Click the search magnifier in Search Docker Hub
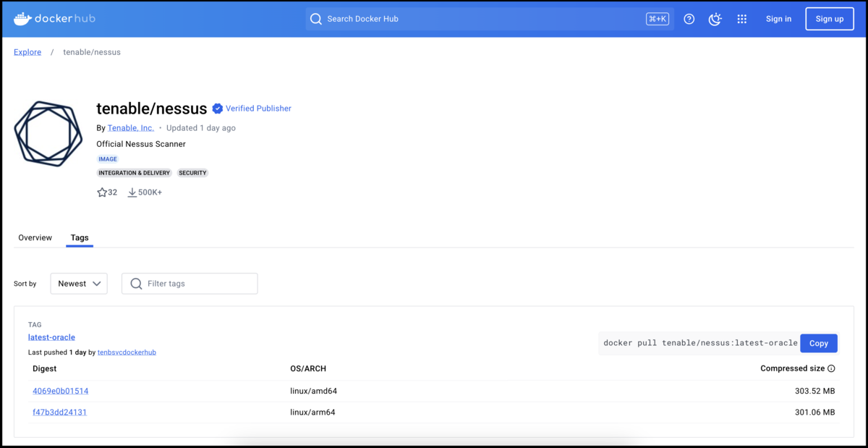The height and width of the screenshot is (448, 868). click(x=316, y=19)
